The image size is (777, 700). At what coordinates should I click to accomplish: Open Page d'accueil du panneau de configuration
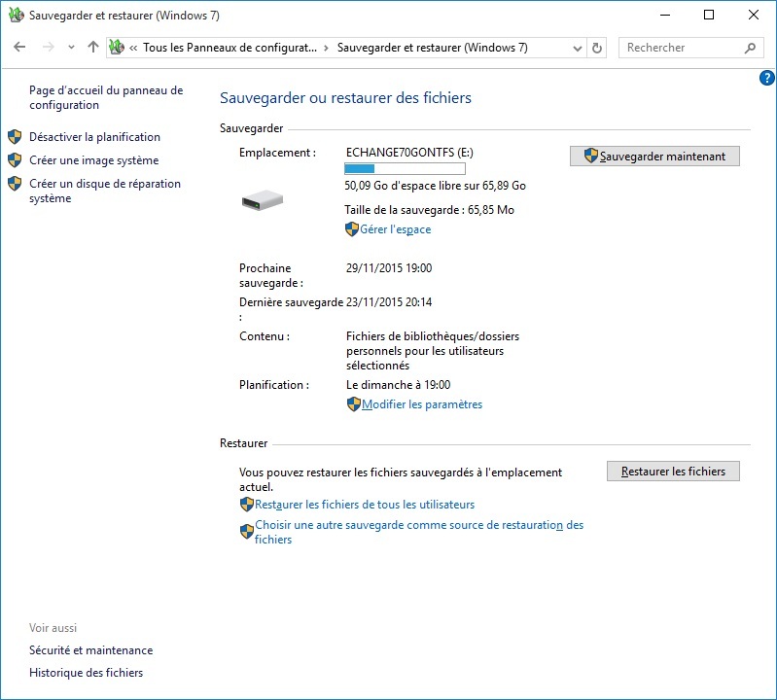[x=106, y=97]
